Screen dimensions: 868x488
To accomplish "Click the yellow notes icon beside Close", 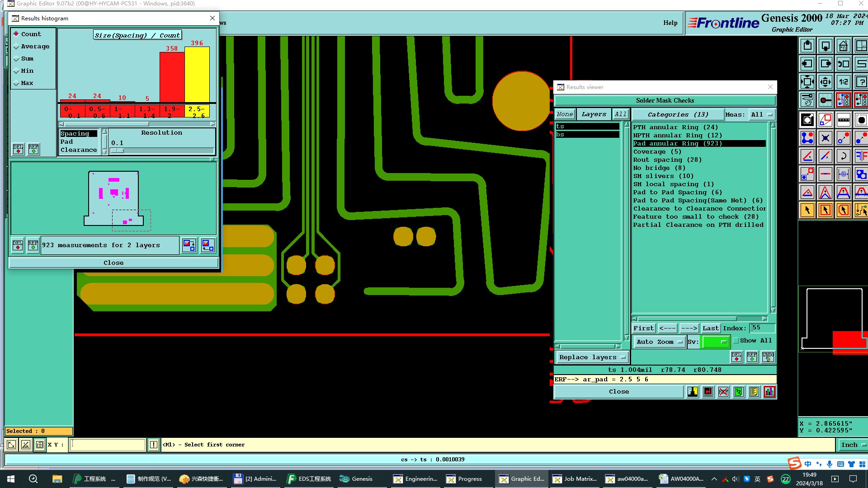I will pyautogui.click(x=754, y=392).
